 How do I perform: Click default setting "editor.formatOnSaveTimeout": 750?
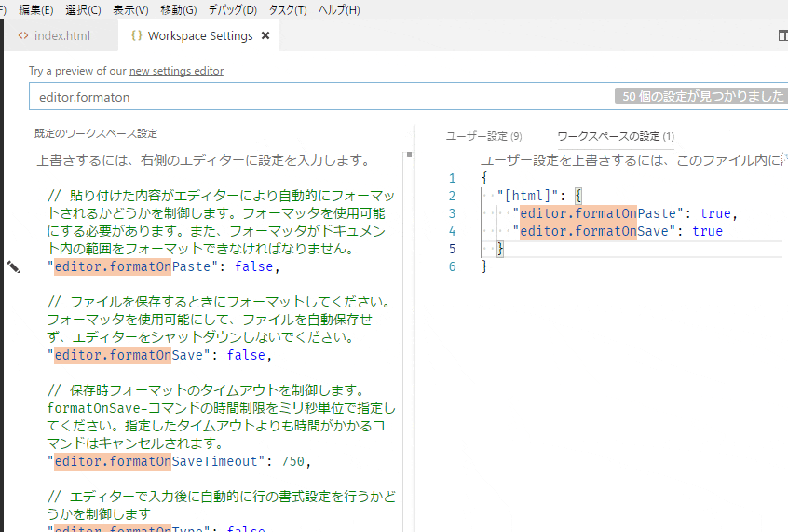tap(179, 461)
